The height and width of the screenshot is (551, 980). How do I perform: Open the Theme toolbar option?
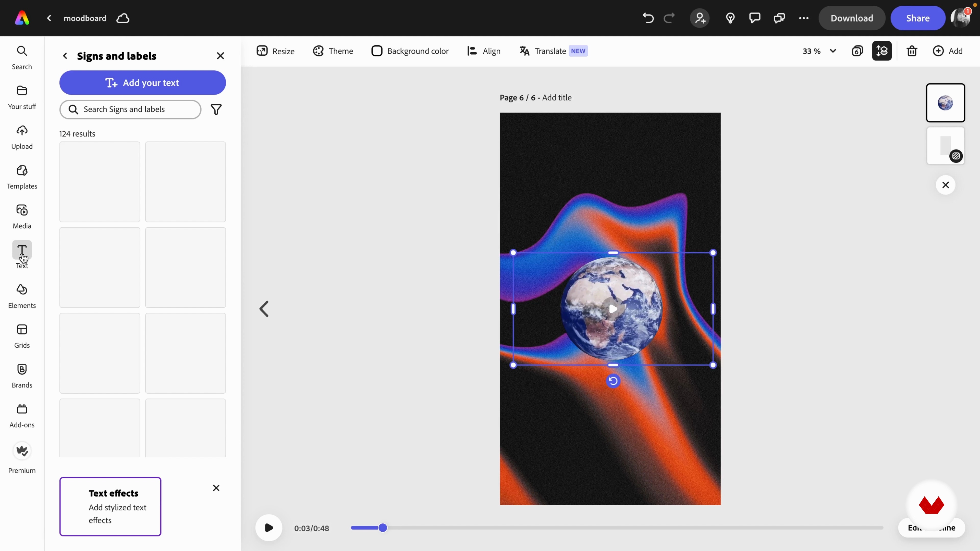[x=333, y=51]
